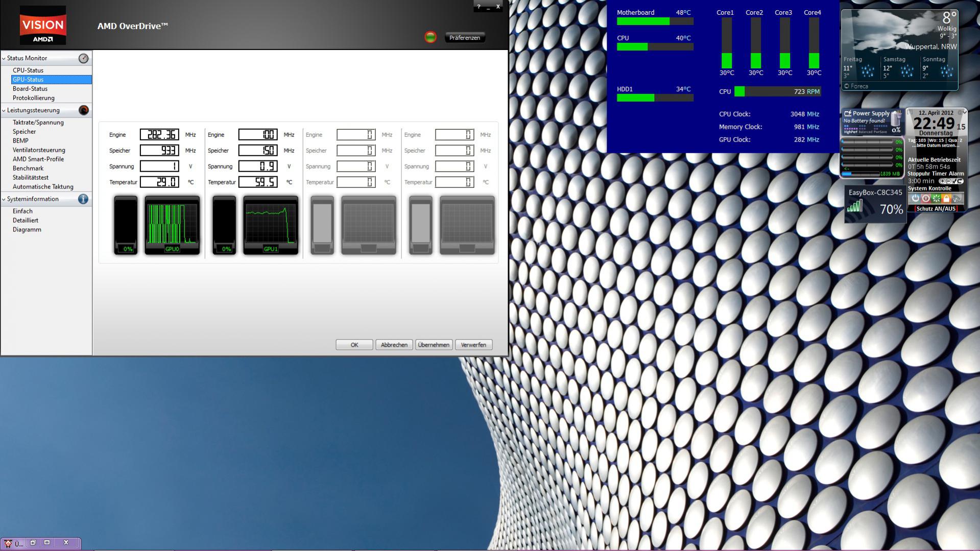Click the orange lock icon in System Kontrolle
Screen dimensions: 980x551
946,198
